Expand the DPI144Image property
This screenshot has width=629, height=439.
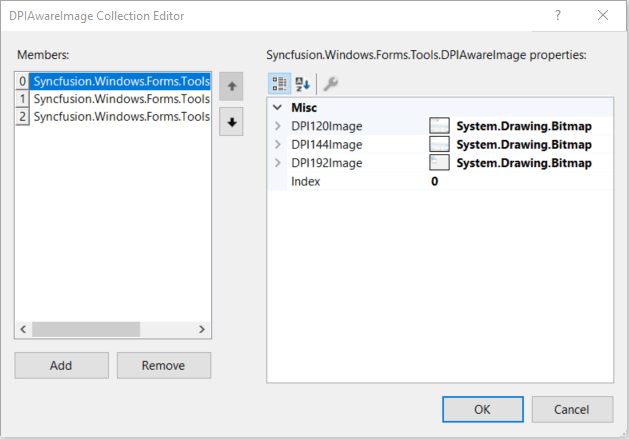pos(277,144)
